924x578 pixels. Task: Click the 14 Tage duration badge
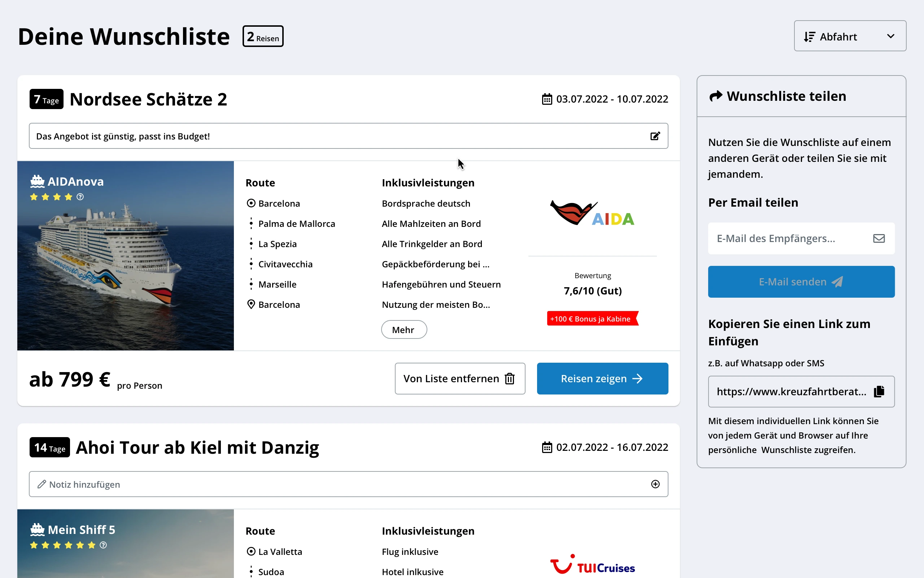tap(50, 447)
